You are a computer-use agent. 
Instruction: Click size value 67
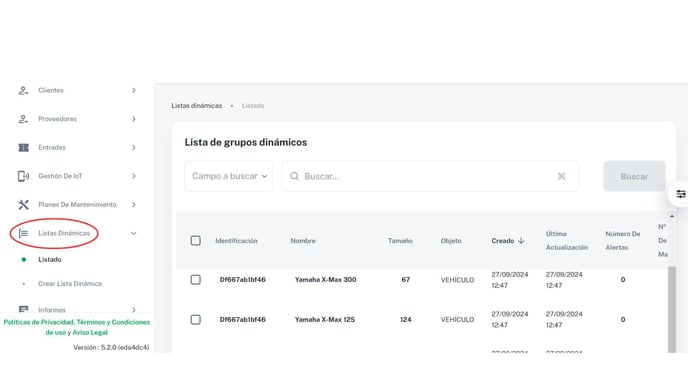[x=405, y=280]
